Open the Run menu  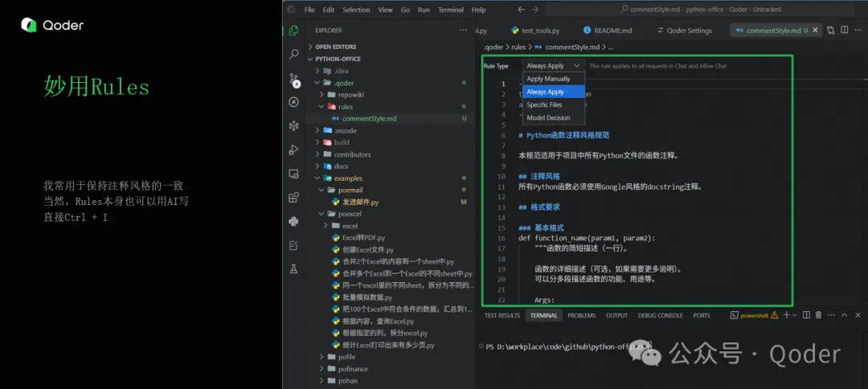click(x=424, y=10)
